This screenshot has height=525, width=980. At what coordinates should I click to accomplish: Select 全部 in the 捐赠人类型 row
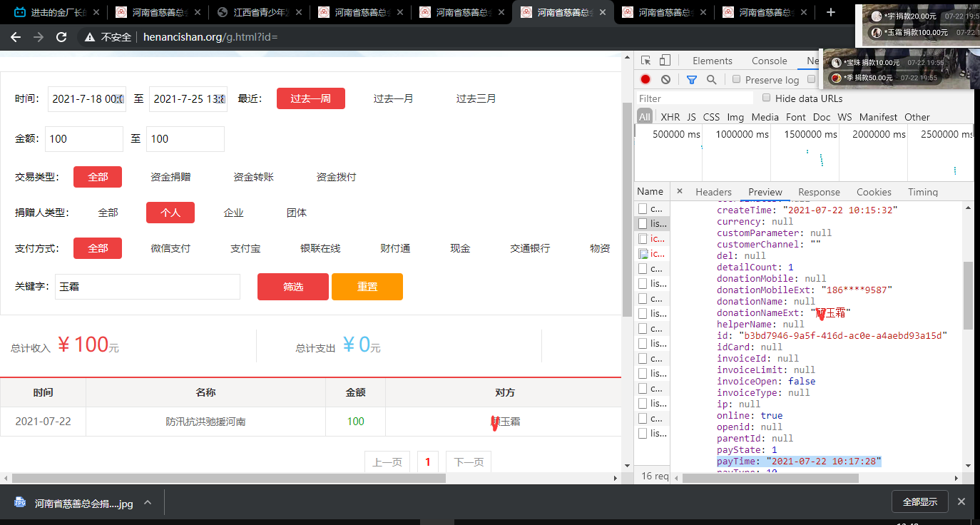tap(108, 213)
